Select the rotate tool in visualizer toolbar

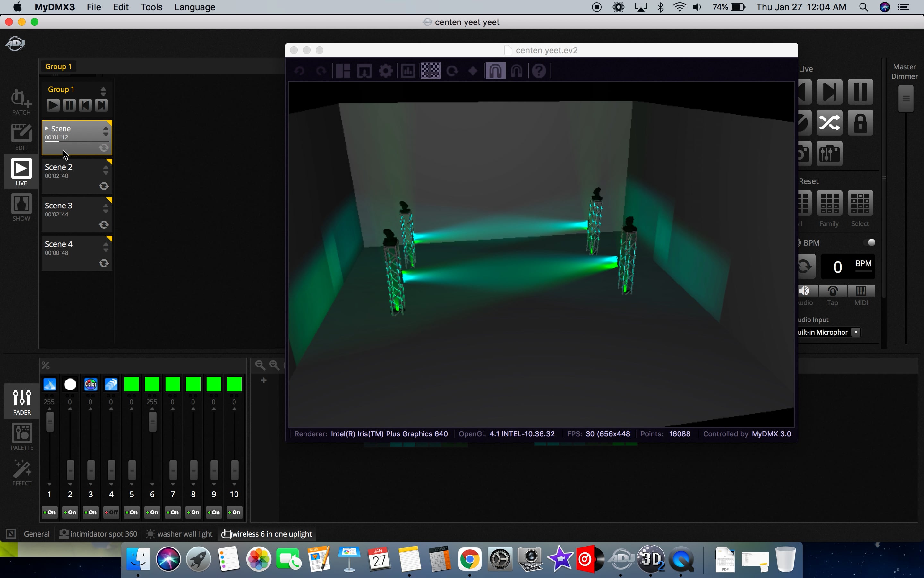[452, 71]
